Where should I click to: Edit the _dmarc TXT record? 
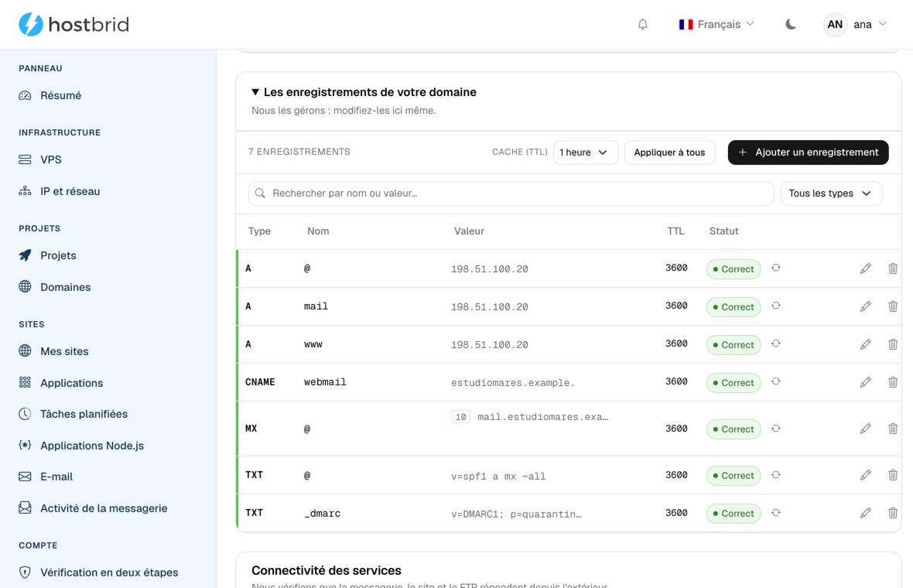point(865,513)
